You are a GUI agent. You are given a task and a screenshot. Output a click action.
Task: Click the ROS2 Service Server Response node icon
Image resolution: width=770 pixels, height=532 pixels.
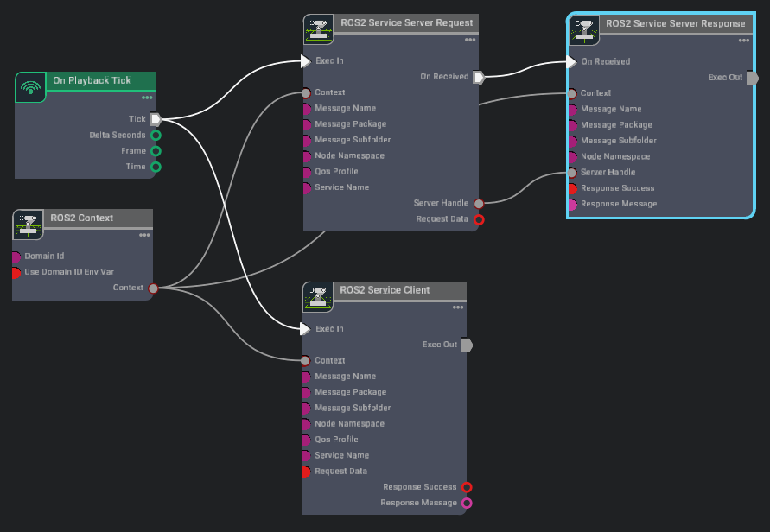pyautogui.click(x=584, y=30)
